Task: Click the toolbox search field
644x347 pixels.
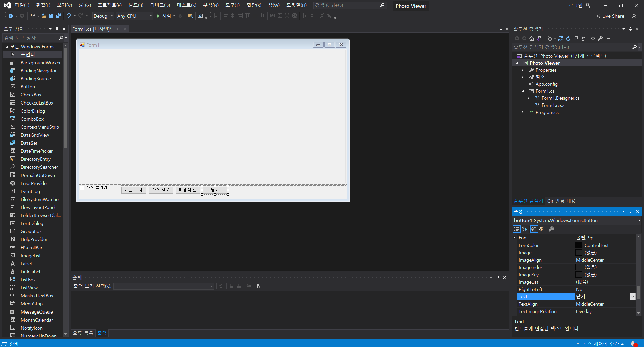Action: point(31,38)
